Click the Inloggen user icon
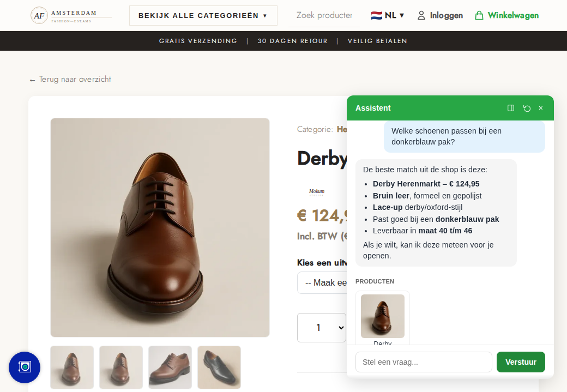Screen dimensions: 567x392 [421, 16]
